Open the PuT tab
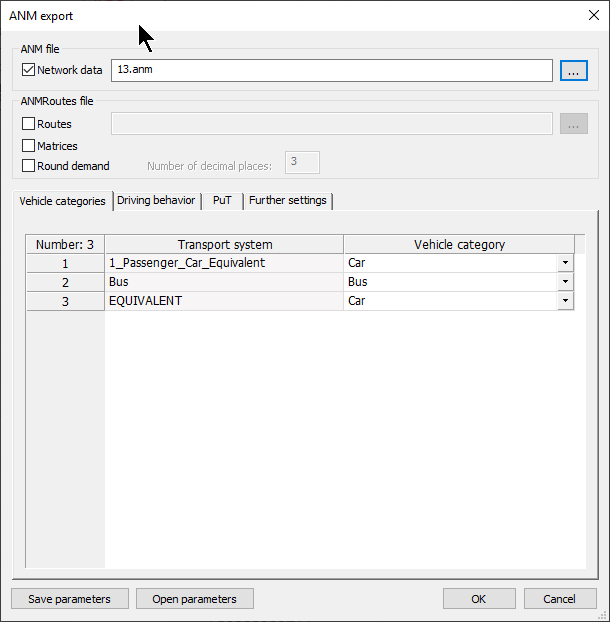Image resolution: width=610 pixels, height=622 pixels. [x=222, y=201]
